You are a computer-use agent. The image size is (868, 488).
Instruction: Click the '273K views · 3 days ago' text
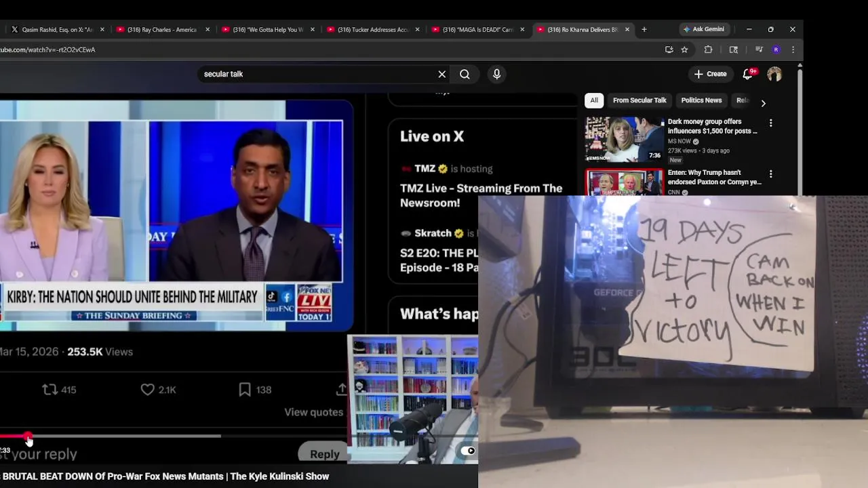point(698,150)
